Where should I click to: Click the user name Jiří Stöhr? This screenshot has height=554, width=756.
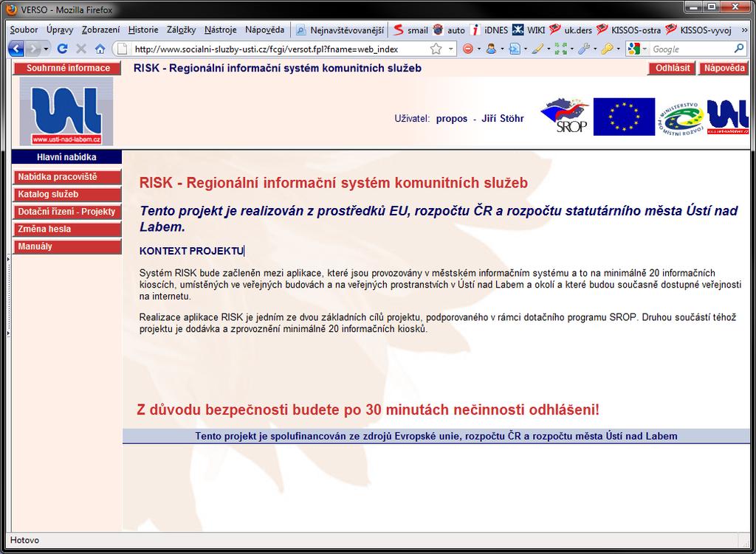point(502,119)
